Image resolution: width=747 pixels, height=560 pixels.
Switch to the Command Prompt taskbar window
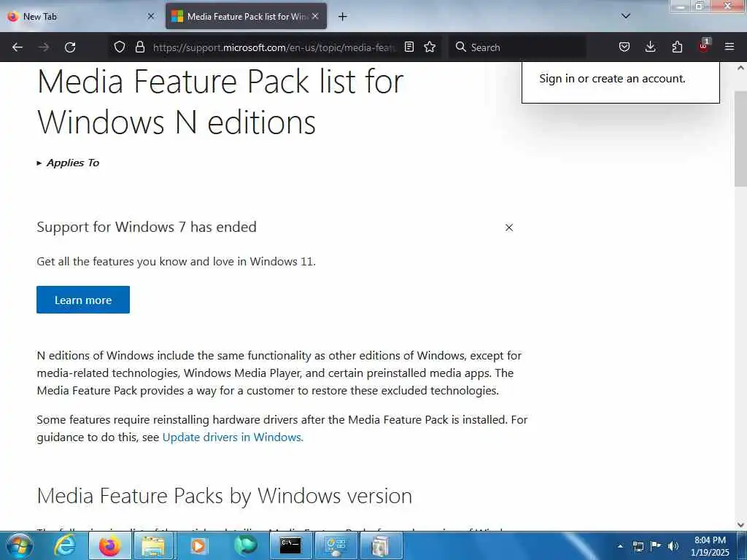[x=290, y=545]
